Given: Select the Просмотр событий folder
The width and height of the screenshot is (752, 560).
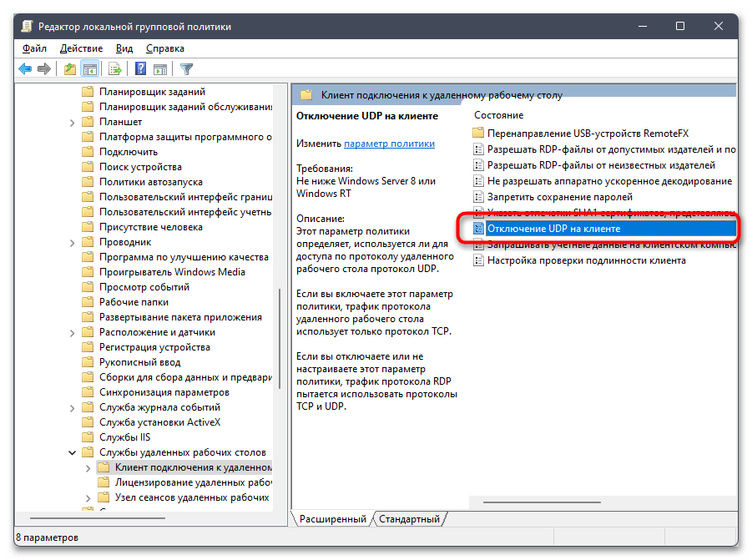Looking at the screenshot, I should tap(144, 287).
